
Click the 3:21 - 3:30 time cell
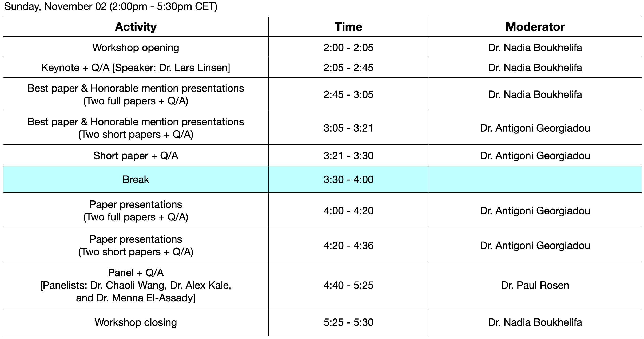click(x=348, y=156)
